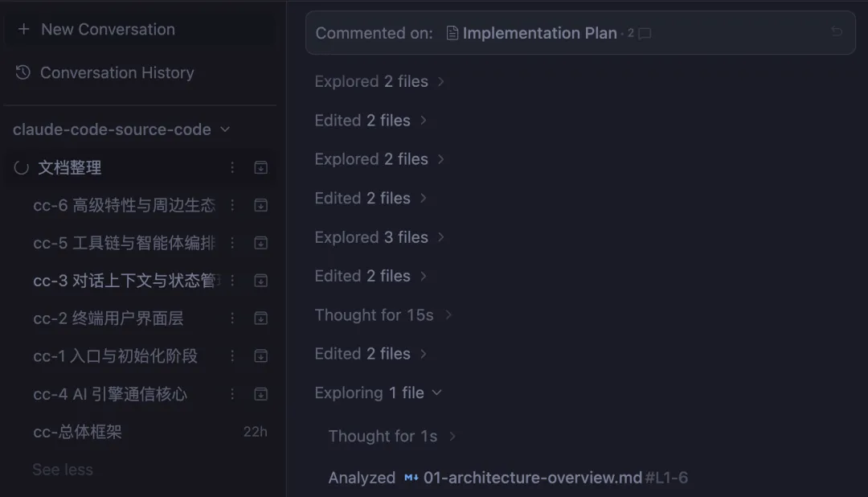Open the three-dot menu for cc-6 conversation
This screenshot has height=497, width=868.
point(232,205)
